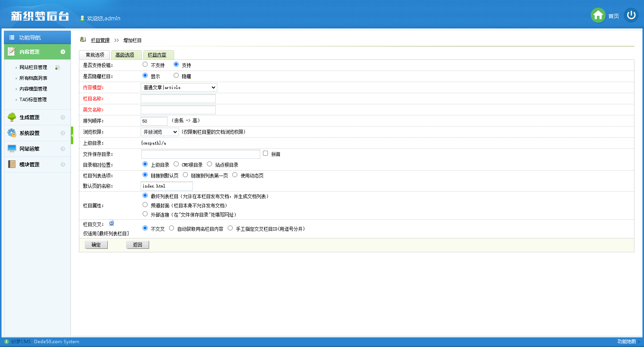This screenshot has width=644, height=347.
Task: Open 内容模型管理 menu item
Action: 33,89
